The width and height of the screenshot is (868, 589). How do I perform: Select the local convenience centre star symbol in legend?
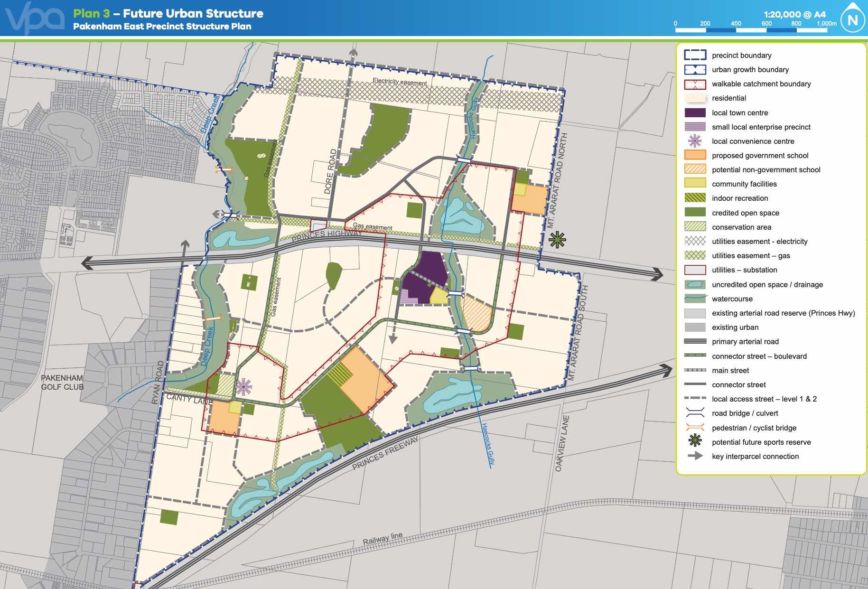click(x=695, y=141)
